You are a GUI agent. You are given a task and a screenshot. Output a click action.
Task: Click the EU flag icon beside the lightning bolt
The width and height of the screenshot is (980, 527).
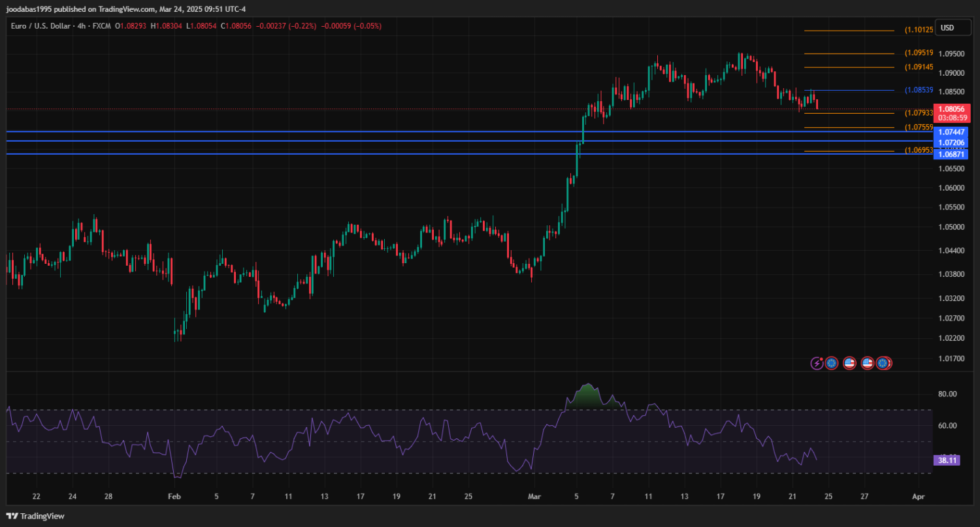(831, 363)
